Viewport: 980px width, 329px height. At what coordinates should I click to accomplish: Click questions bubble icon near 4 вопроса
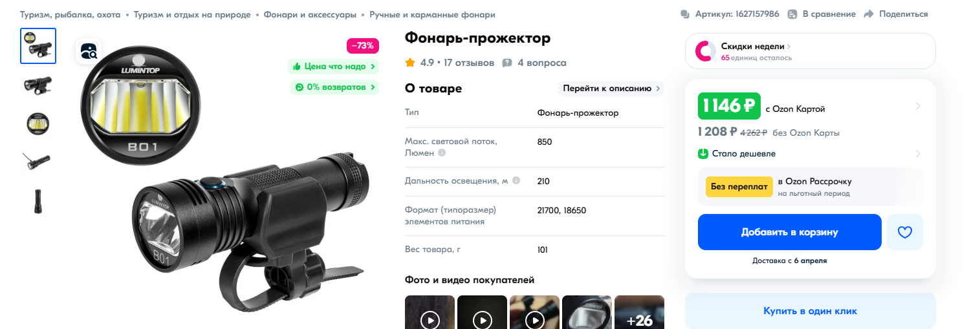pos(507,63)
